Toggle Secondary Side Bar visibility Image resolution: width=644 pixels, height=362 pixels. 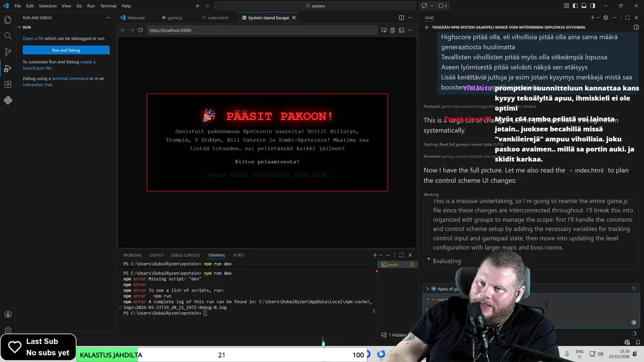point(593,6)
